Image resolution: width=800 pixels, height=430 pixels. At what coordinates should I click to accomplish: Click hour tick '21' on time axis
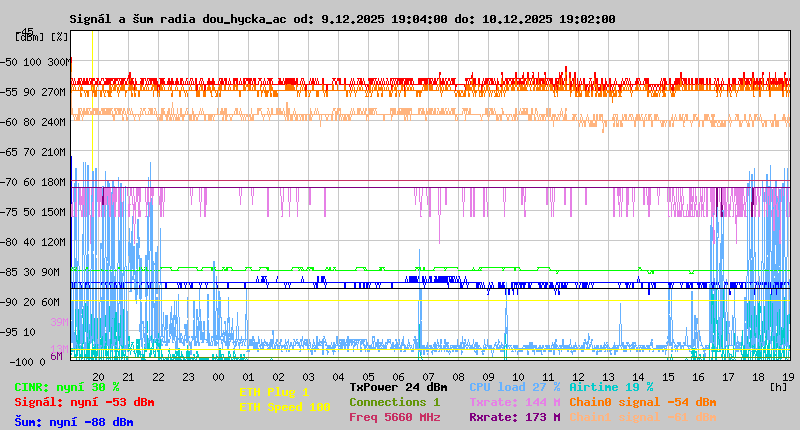point(129,377)
